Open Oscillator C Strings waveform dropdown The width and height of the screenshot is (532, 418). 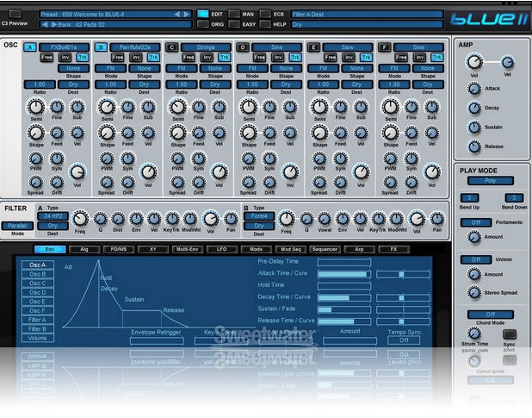pyautogui.click(x=206, y=47)
